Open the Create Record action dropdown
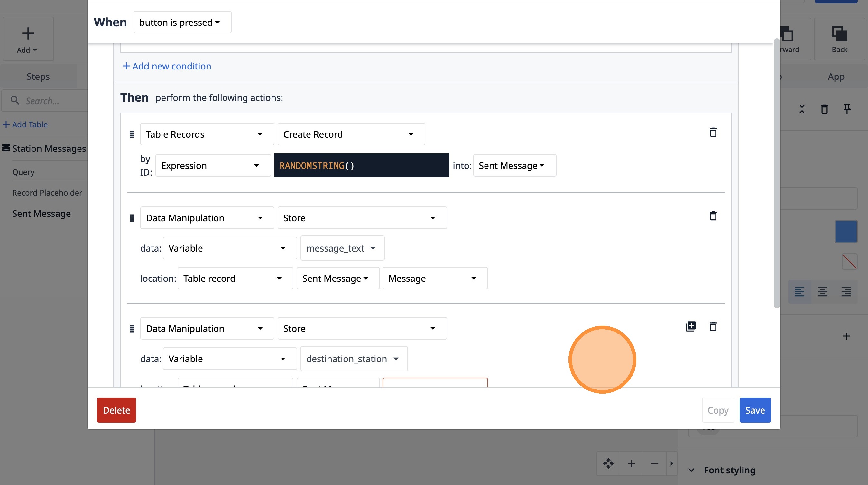The image size is (868, 485). click(351, 134)
